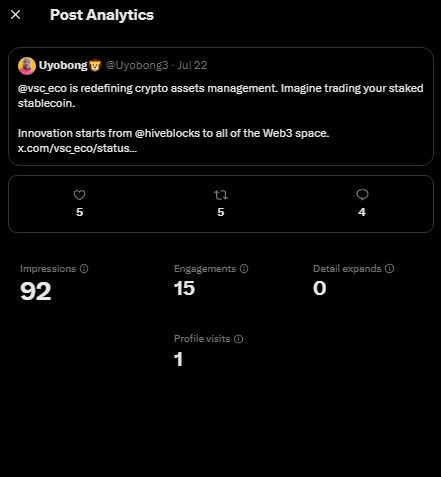
Task: Close the Post Analytics dialog
Action: [x=15, y=15]
